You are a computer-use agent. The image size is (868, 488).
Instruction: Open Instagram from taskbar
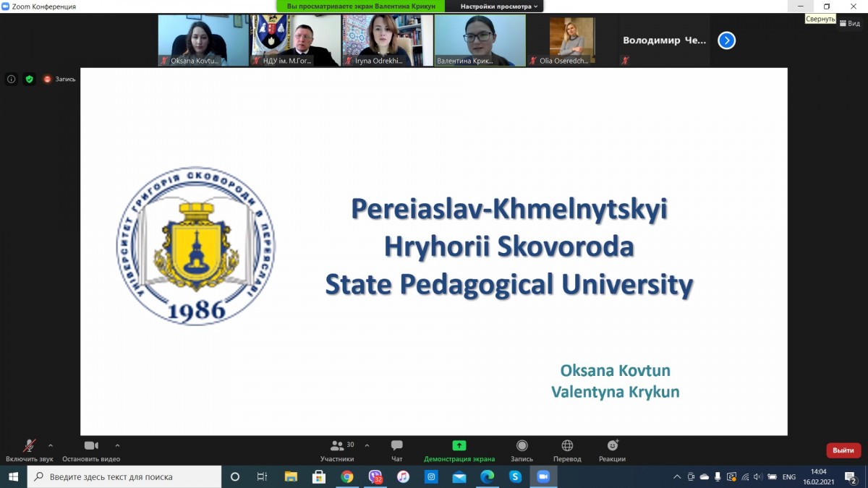(x=431, y=476)
